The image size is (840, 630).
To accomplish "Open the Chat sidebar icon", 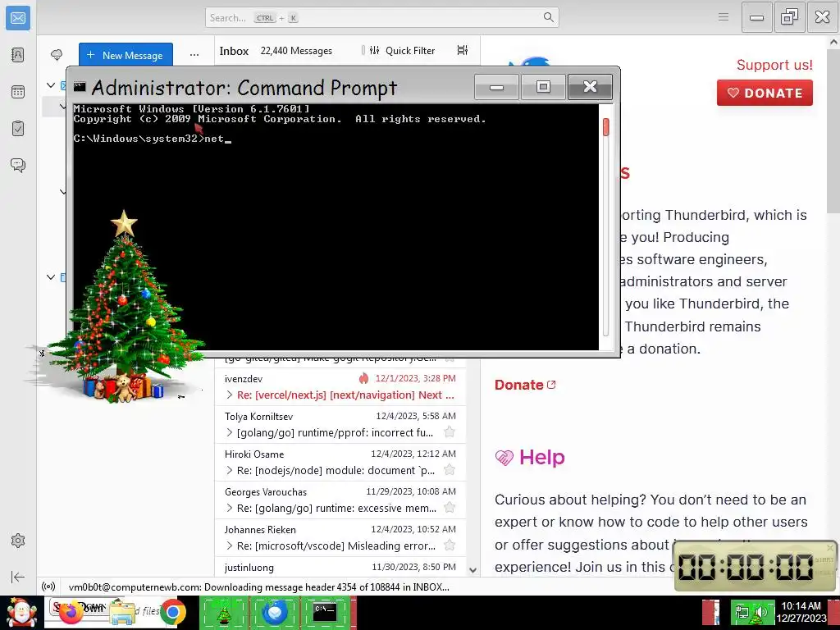I will 18,165.
